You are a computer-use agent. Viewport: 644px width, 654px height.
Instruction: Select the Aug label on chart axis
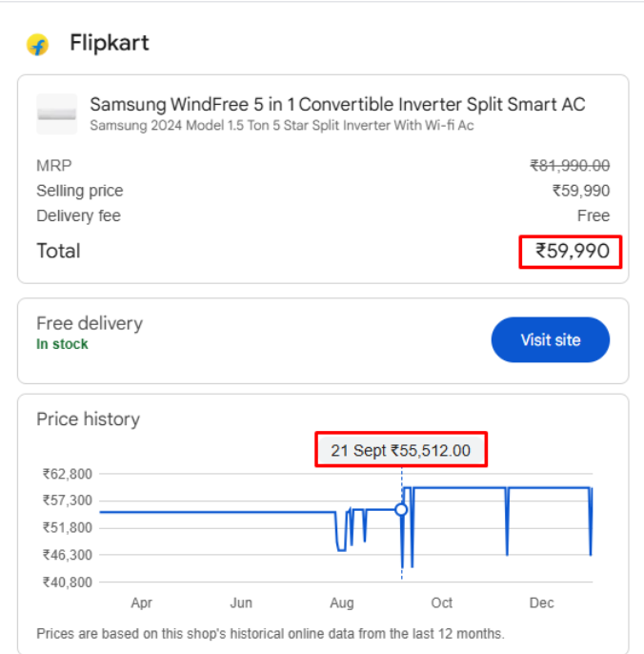click(341, 603)
